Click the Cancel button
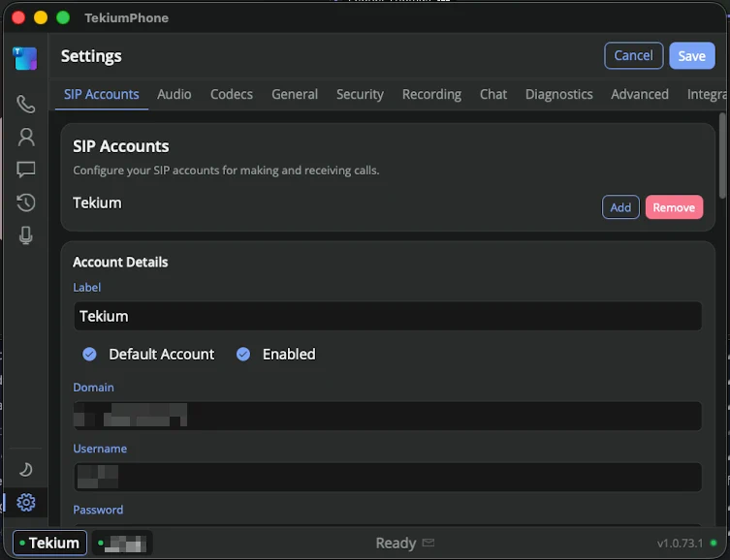730x560 pixels. pos(633,56)
